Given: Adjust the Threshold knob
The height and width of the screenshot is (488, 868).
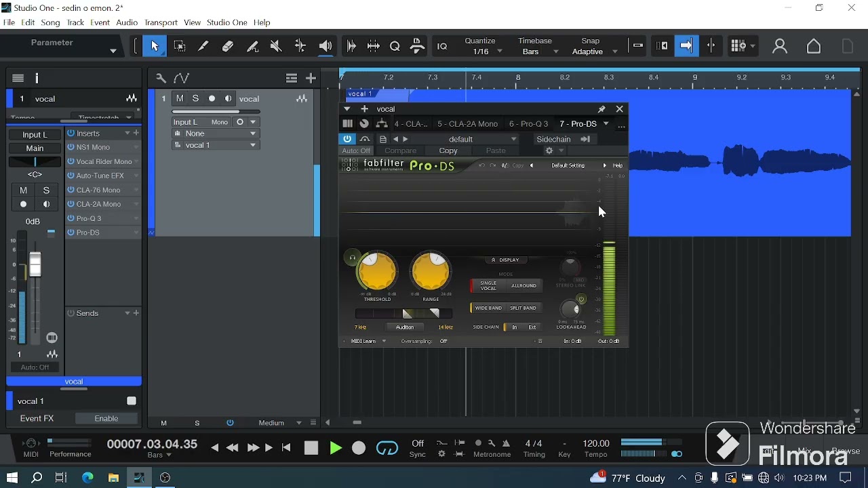Looking at the screenshot, I should point(378,272).
